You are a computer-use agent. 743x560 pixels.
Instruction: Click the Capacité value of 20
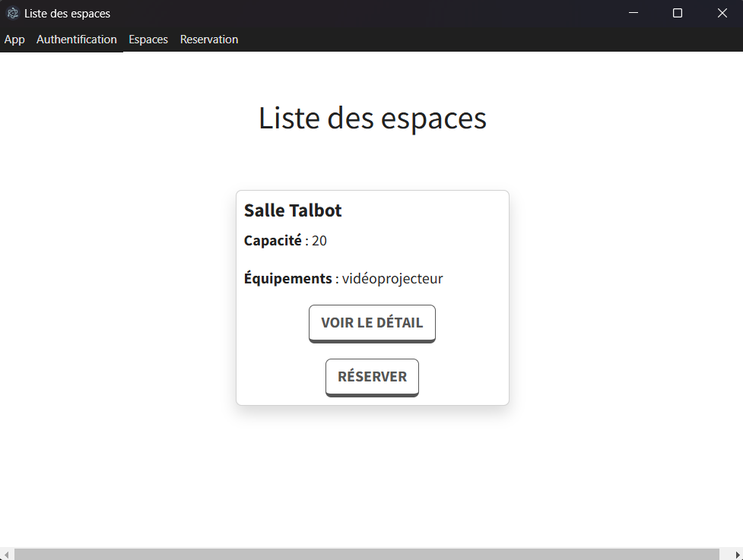[x=319, y=241]
